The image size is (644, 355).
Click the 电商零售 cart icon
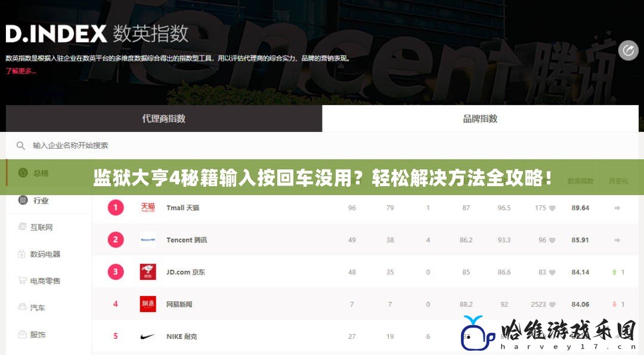(22, 280)
